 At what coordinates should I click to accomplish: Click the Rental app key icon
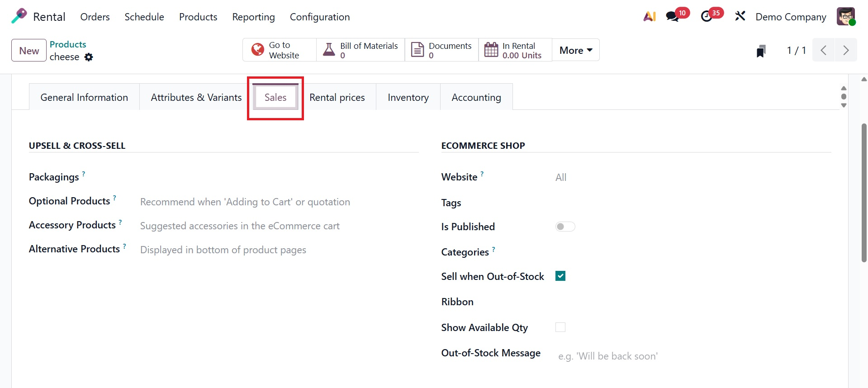(x=19, y=17)
